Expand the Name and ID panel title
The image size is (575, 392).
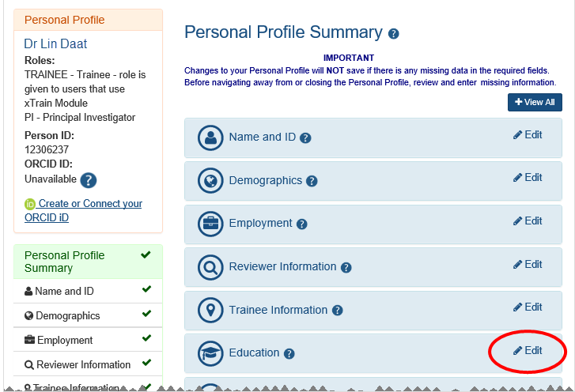coord(263,137)
